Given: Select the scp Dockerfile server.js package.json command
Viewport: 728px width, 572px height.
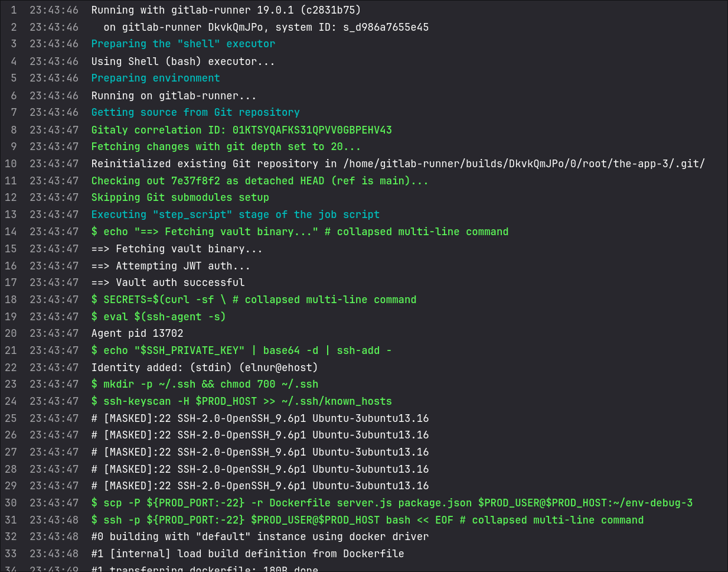Looking at the screenshot, I should tap(392, 503).
